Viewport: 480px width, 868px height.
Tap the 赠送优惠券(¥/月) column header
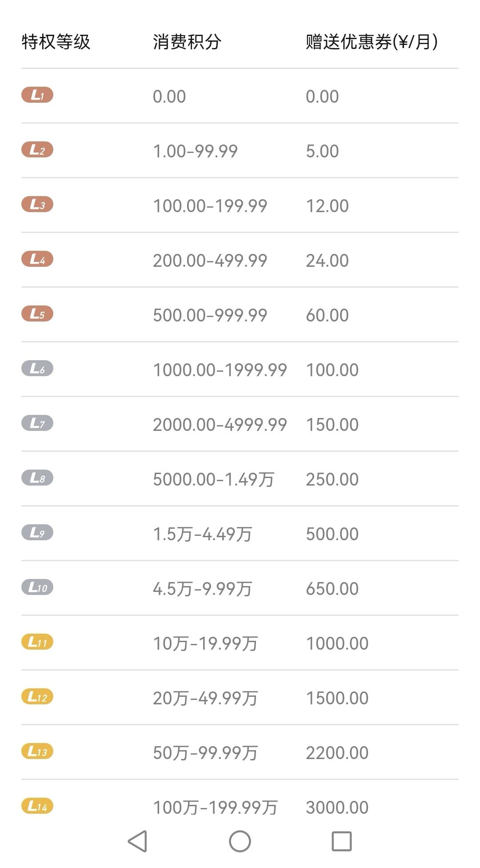(x=372, y=42)
